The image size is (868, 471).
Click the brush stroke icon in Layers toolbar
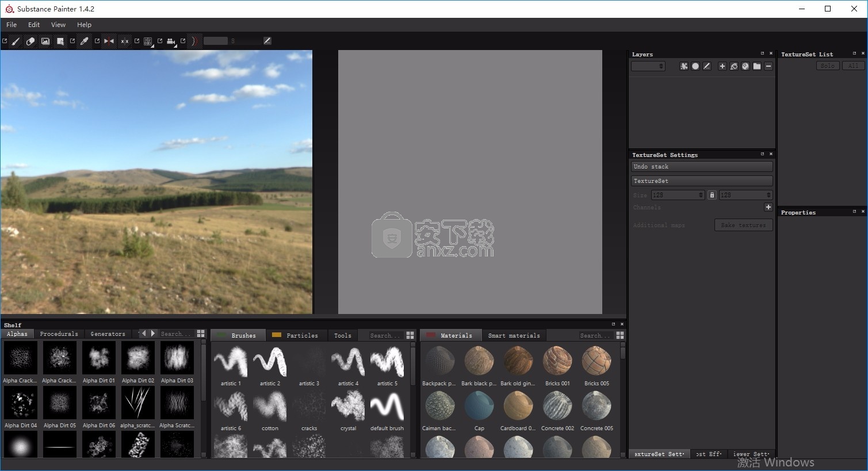[707, 66]
